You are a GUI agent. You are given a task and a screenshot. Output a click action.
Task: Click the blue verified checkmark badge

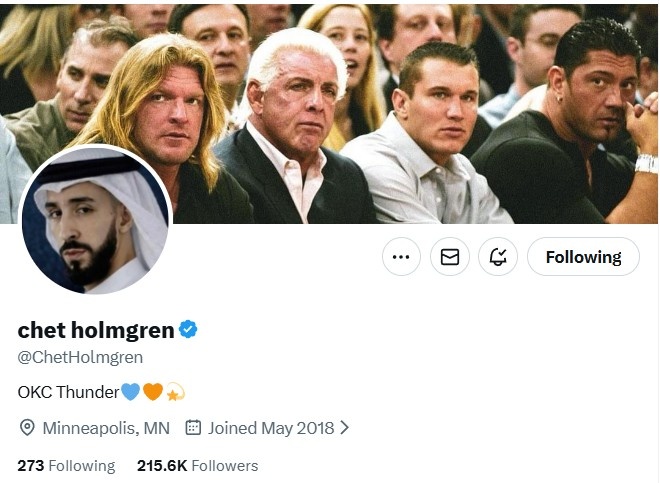(188, 330)
